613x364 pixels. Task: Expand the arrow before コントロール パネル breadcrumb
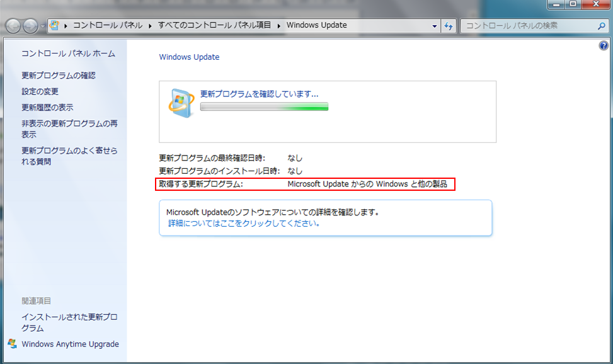[x=66, y=26]
